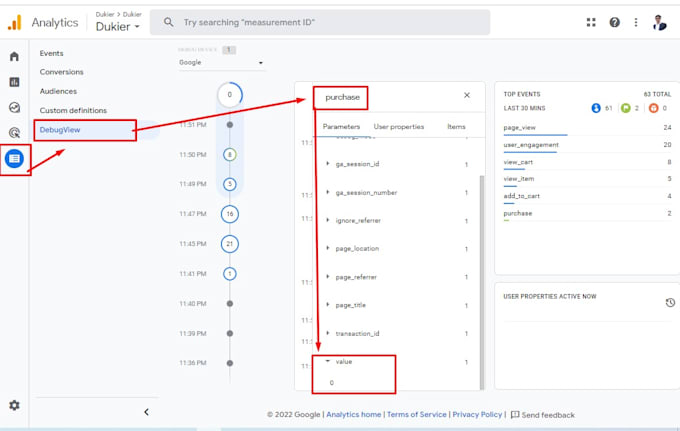Expand the ga_session_number parameter
This screenshot has height=431, width=680.
[328, 192]
